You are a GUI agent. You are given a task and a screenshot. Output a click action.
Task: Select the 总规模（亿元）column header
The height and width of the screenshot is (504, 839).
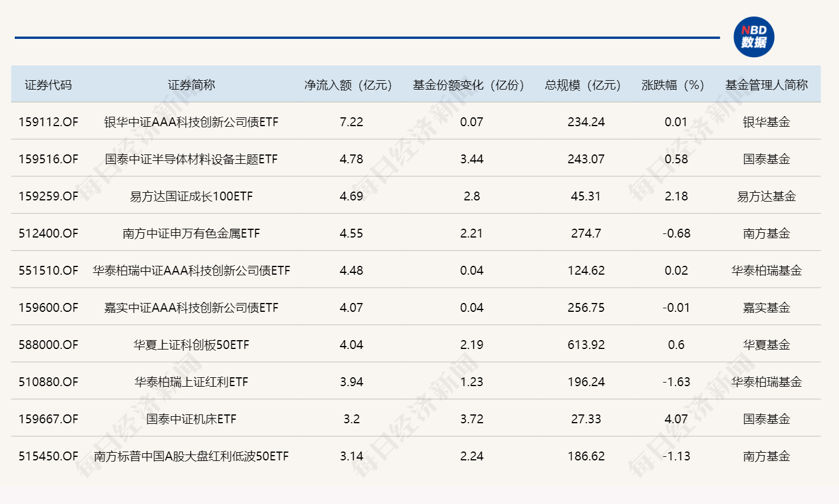pyautogui.click(x=583, y=85)
